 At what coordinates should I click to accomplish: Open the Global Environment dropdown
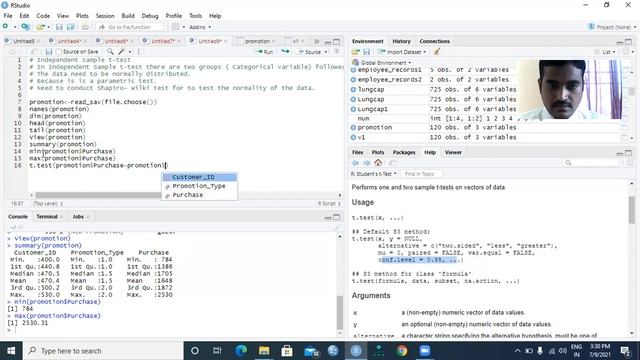[382, 63]
